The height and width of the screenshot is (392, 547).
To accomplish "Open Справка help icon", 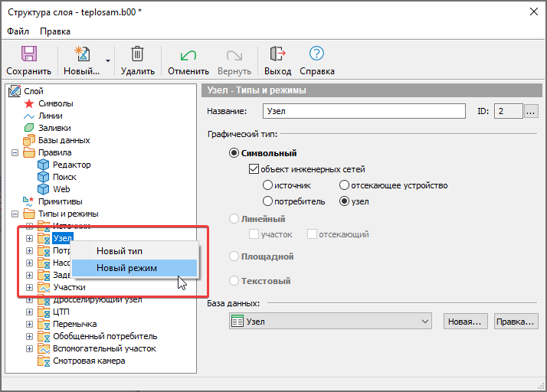I will coord(316,54).
